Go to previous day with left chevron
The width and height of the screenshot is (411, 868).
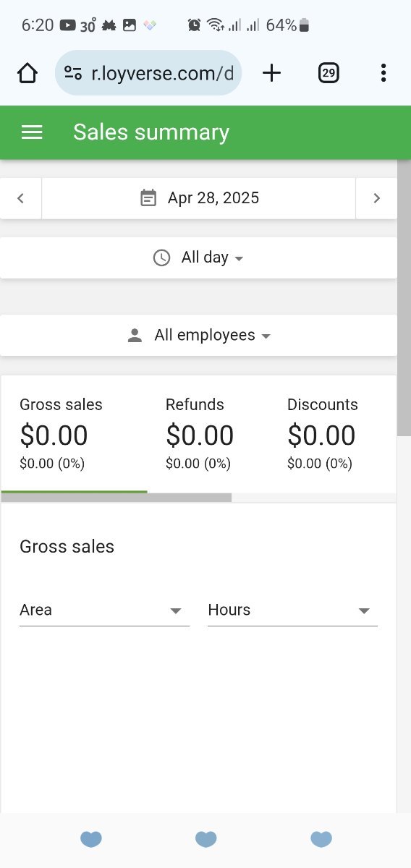(20, 198)
